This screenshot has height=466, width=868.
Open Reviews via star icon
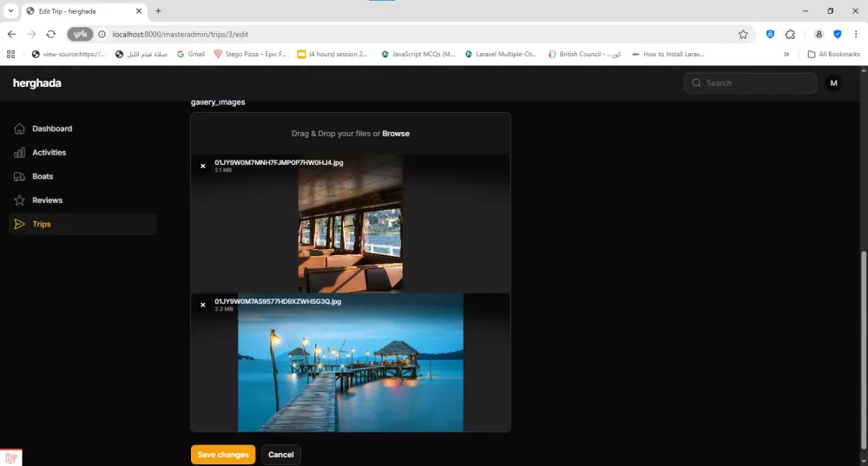19,200
